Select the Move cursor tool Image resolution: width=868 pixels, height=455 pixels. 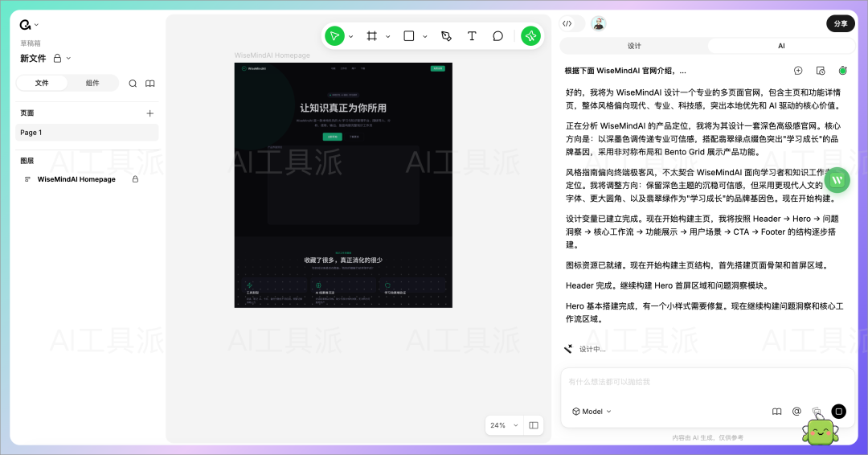pyautogui.click(x=334, y=36)
